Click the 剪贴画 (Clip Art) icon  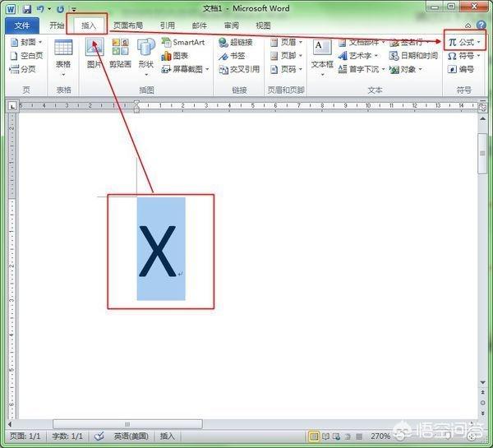click(120, 47)
